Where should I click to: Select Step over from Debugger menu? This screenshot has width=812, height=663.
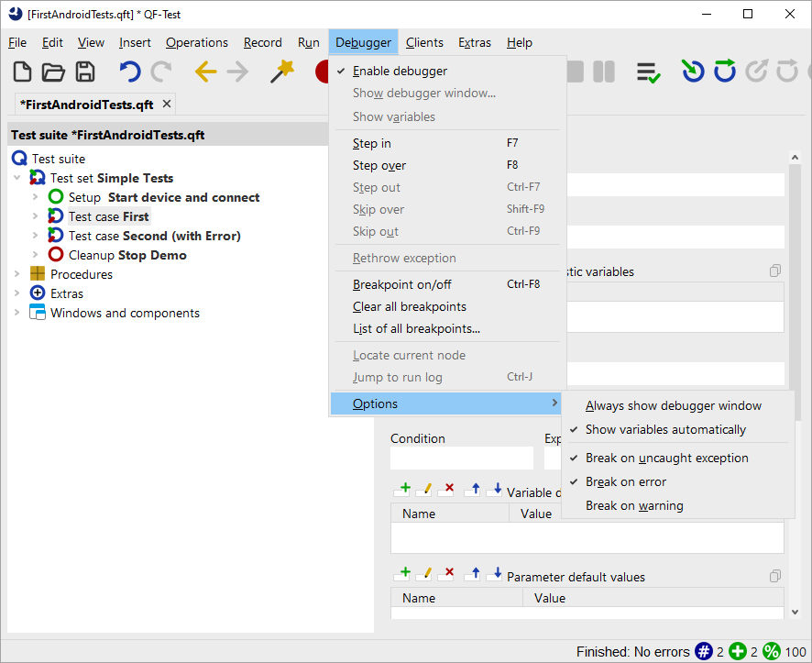click(x=379, y=165)
